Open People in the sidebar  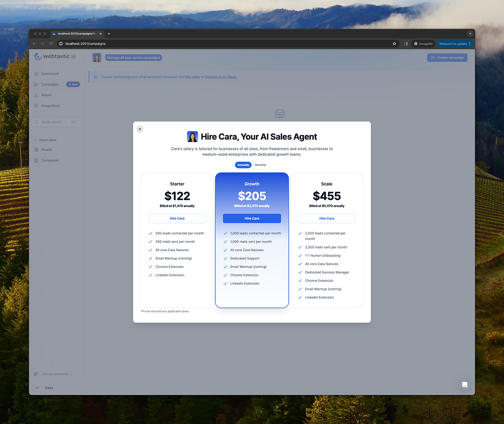pos(46,149)
